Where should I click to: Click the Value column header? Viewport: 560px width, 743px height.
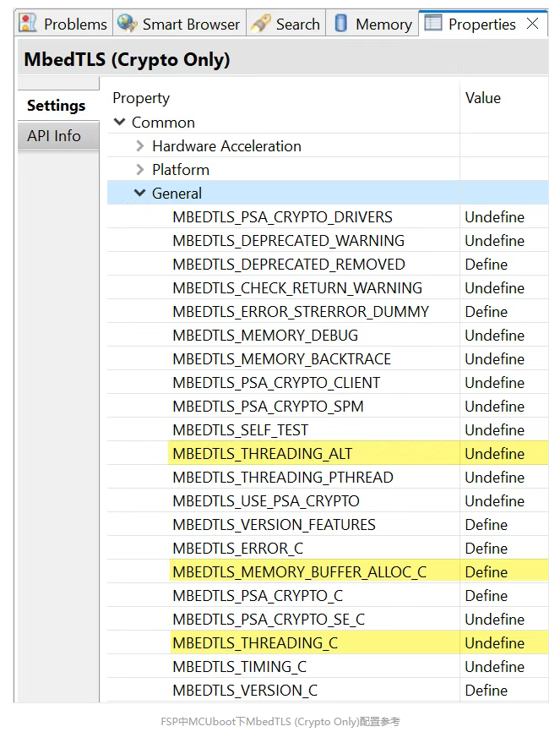coord(483,98)
